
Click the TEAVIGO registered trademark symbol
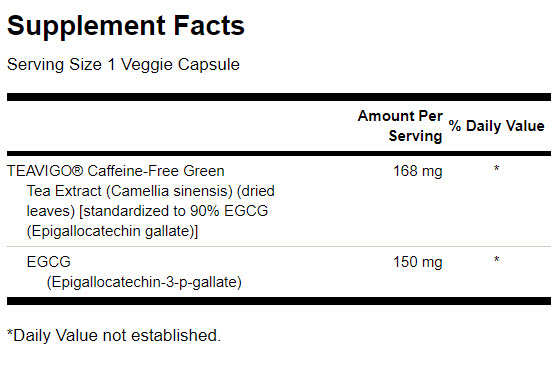pos(78,171)
